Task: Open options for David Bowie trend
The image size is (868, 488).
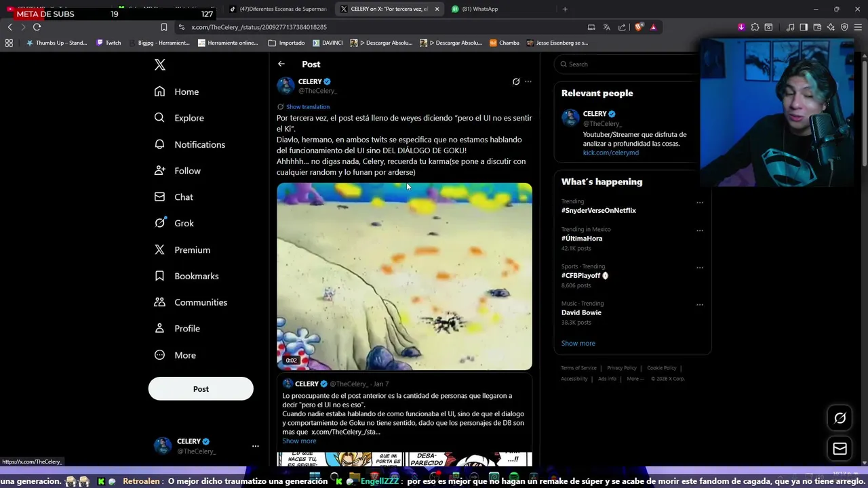Action: pos(700,305)
